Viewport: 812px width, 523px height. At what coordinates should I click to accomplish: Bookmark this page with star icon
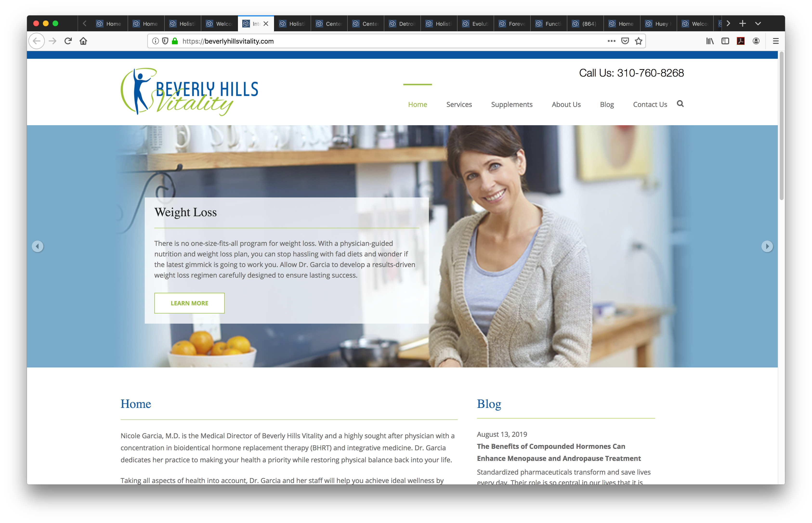(x=638, y=41)
